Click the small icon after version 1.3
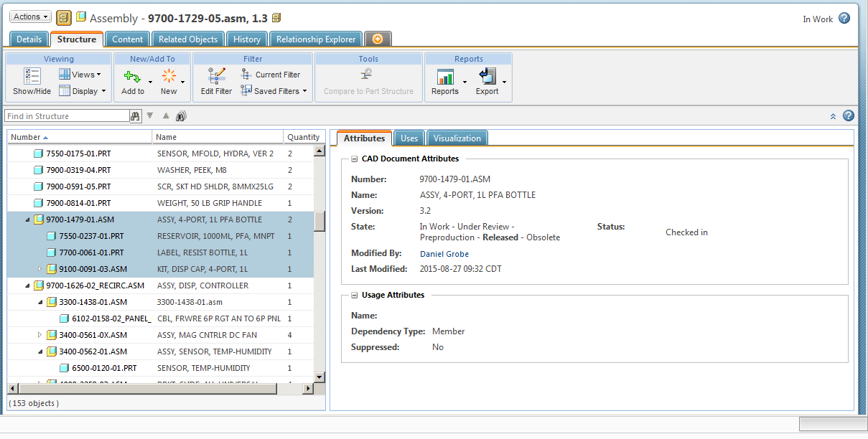The height and width of the screenshot is (439, 868). (276, 17)
